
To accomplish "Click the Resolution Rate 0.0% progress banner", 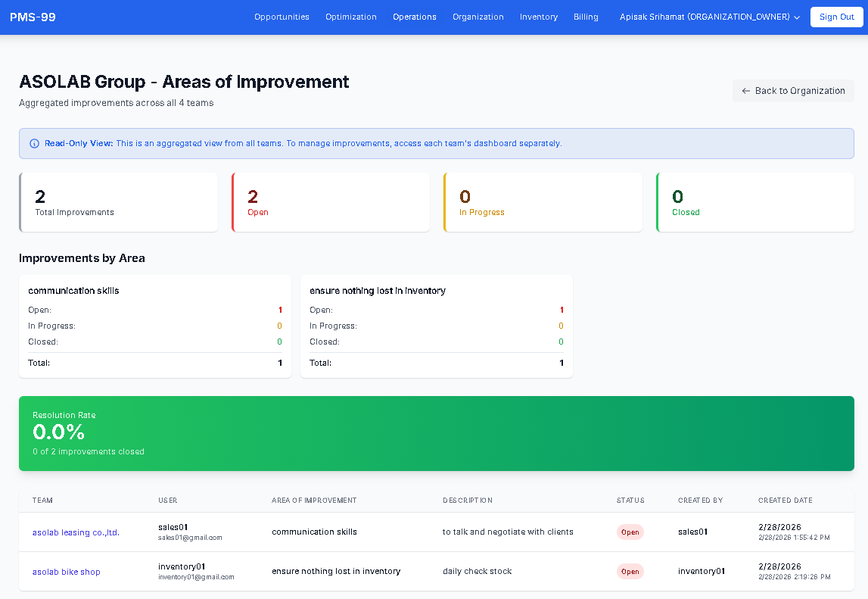I will pyautogui.click(x=436, y=433).
